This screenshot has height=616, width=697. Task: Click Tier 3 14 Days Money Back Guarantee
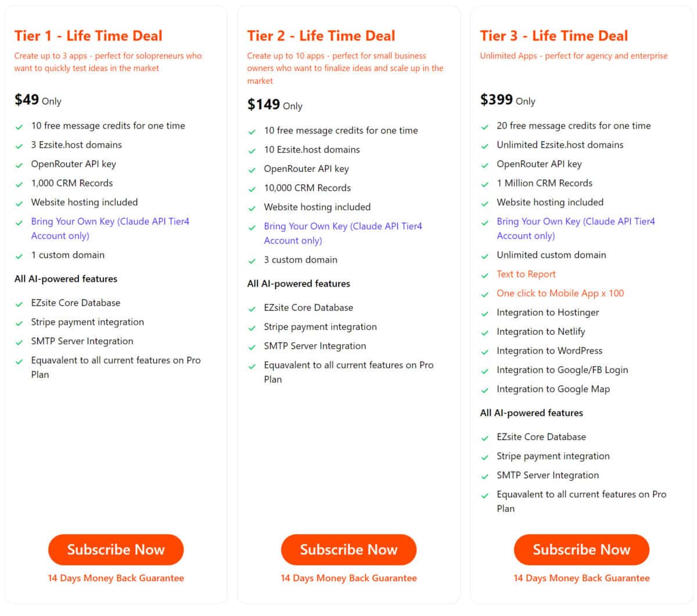[x=581, y=578]
